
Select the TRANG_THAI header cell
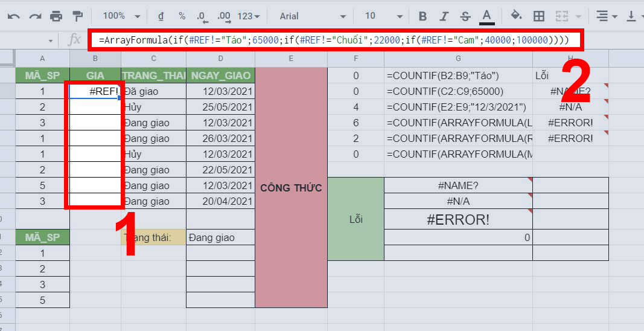154,76
